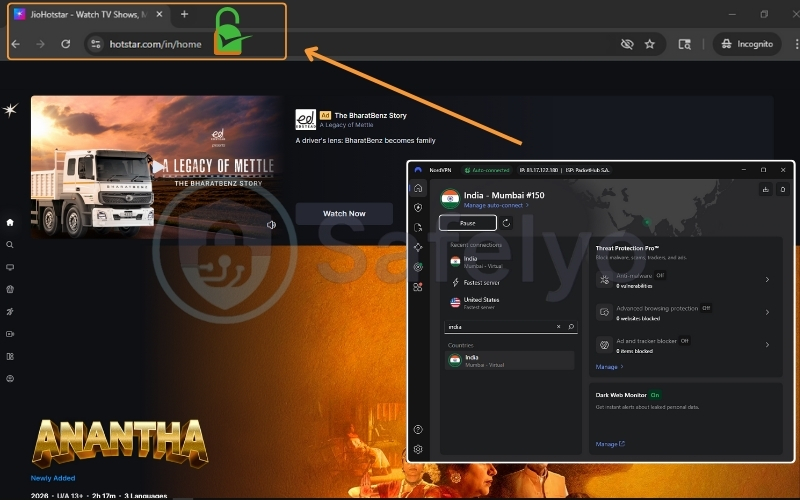The image size is (800, 500).
Task: Reload the page in Chrome
Action: (x=66, y=44)
